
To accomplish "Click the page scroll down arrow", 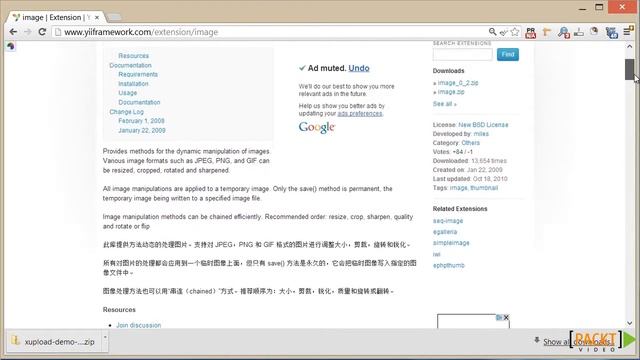I will click(629, 323).
